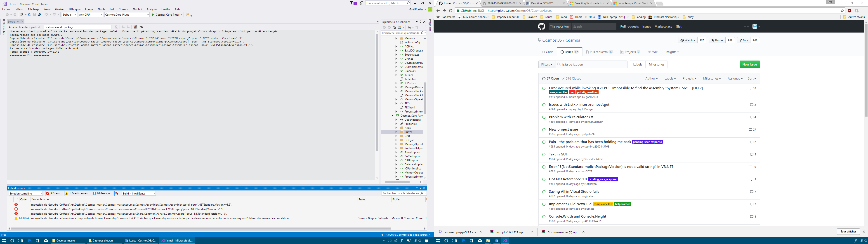Toggle the 0 Messages filter
Screen dimensions: 868x244
click(102, 193)
